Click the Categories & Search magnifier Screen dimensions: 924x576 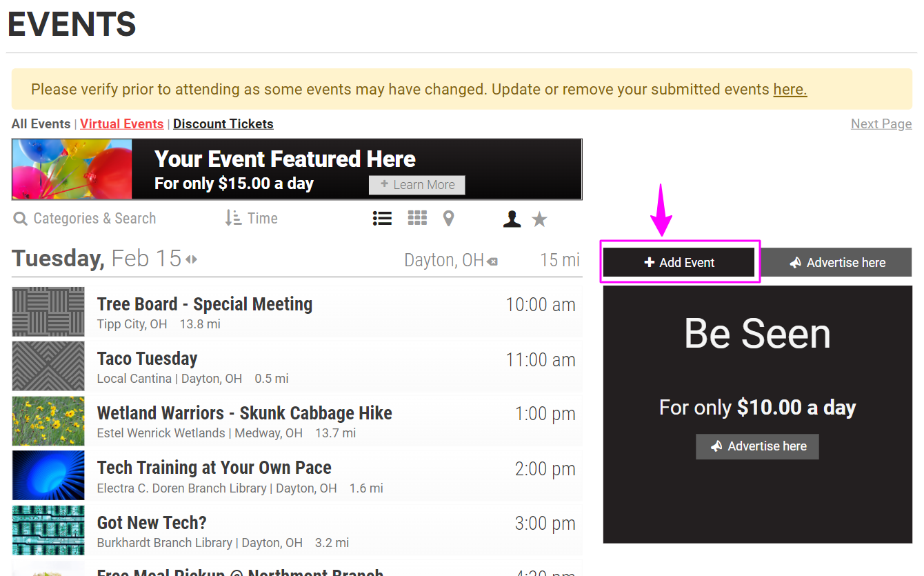21,219
